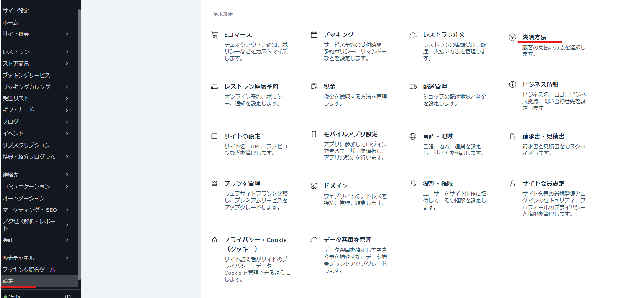Screen dimensions: 644x298
Task: Click the データ容量を管理 cloud icon
Action: coord(314,240)
